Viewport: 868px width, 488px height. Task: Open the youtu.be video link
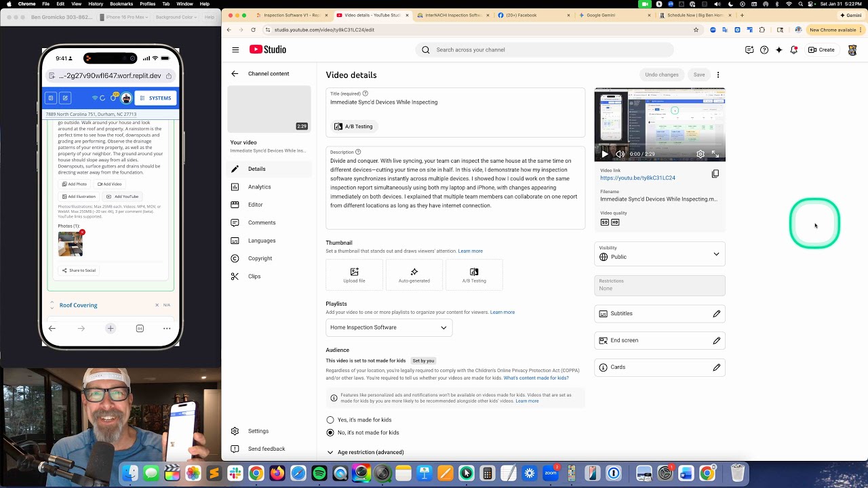[637, 178]
